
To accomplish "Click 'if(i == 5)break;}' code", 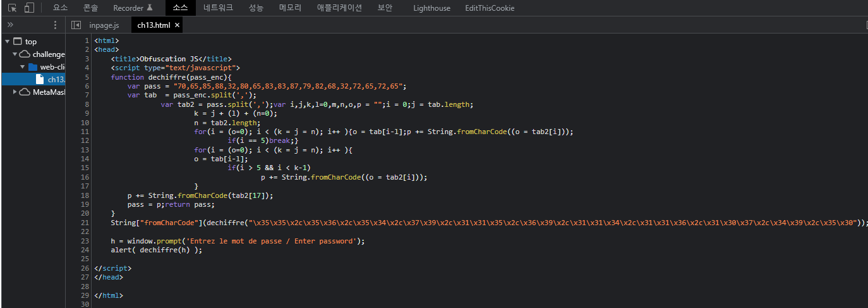I will 263,140.
